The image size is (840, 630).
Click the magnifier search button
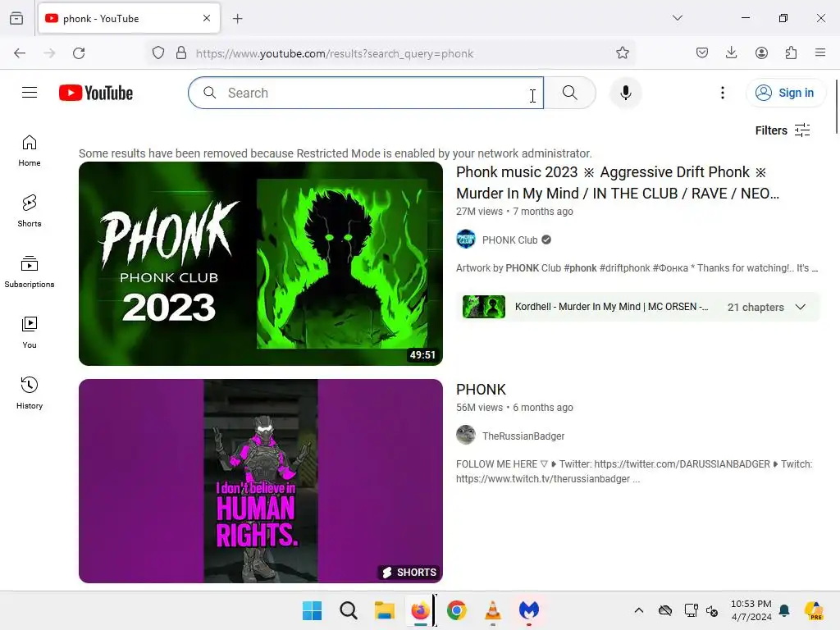pos(570,93)
